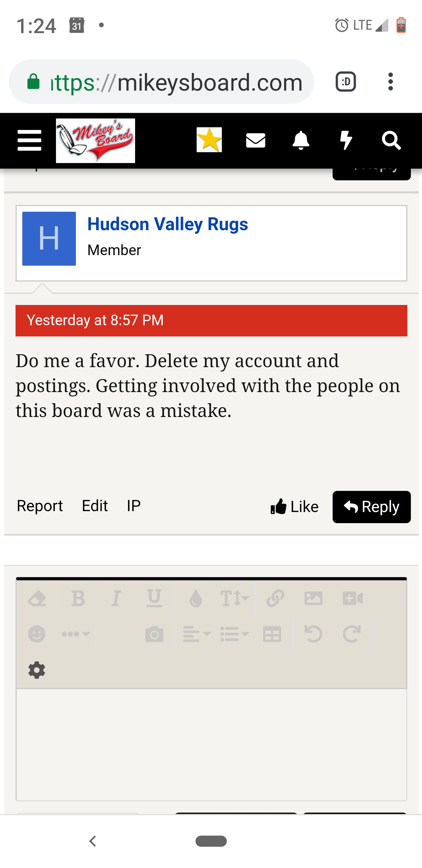The width and height of the screenshot is (422, 868).
Task: Open the search magnifier icon
Action: pos(391,140)
